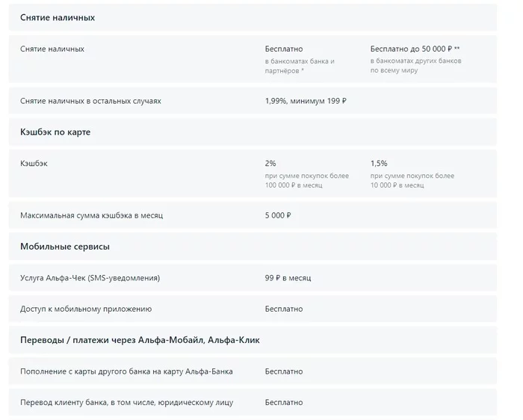Click '1,99%, минимум 199 ₽' value

[306, 101]
